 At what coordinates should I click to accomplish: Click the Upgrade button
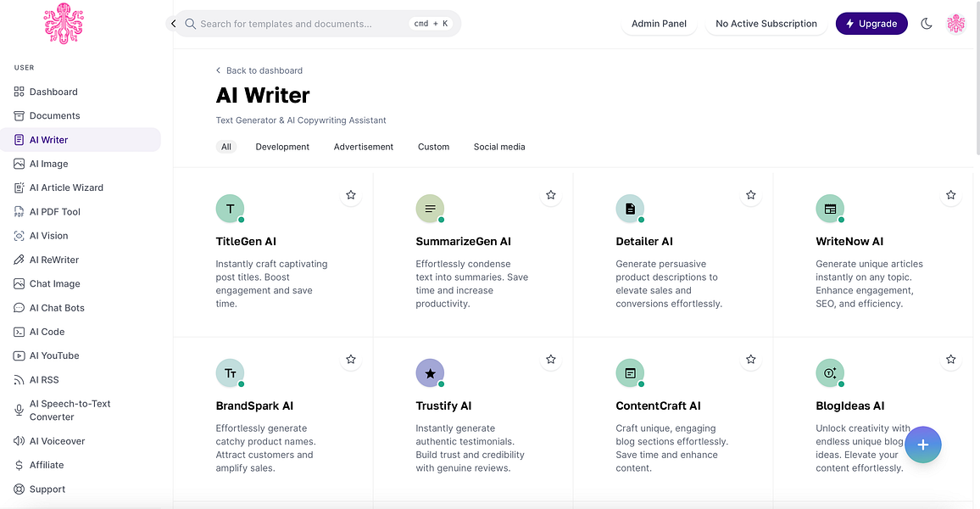click(871, 24)
